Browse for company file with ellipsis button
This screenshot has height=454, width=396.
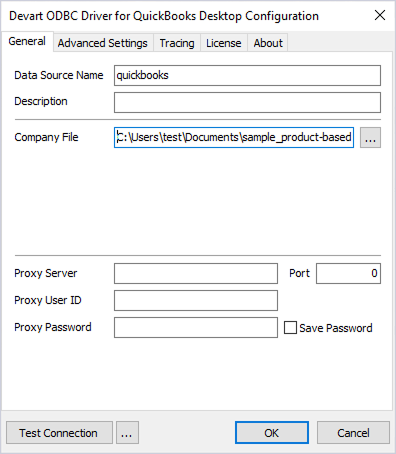pos(370,137)
